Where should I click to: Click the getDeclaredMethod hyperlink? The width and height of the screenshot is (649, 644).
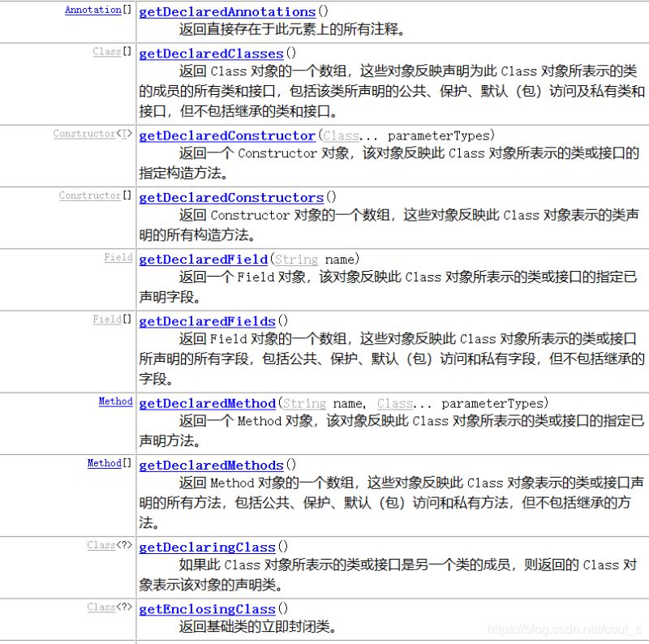(x=206, y=402)
